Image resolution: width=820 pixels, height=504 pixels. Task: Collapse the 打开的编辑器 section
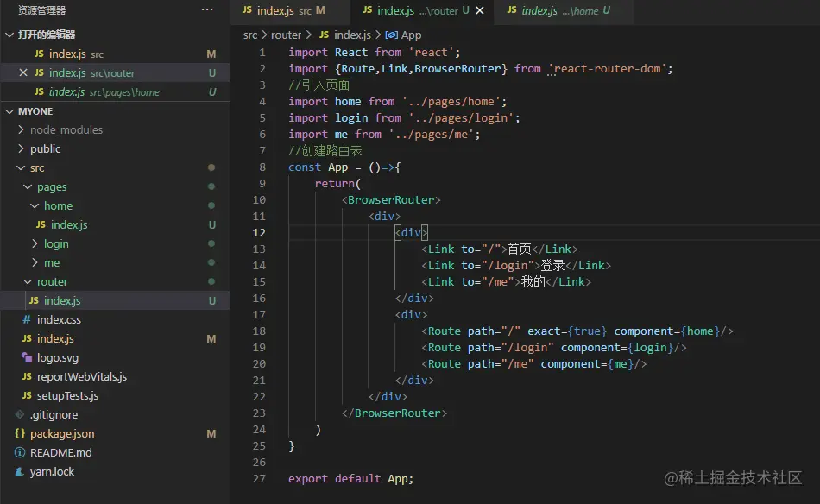pyautogui.click(x=9, y=35)
